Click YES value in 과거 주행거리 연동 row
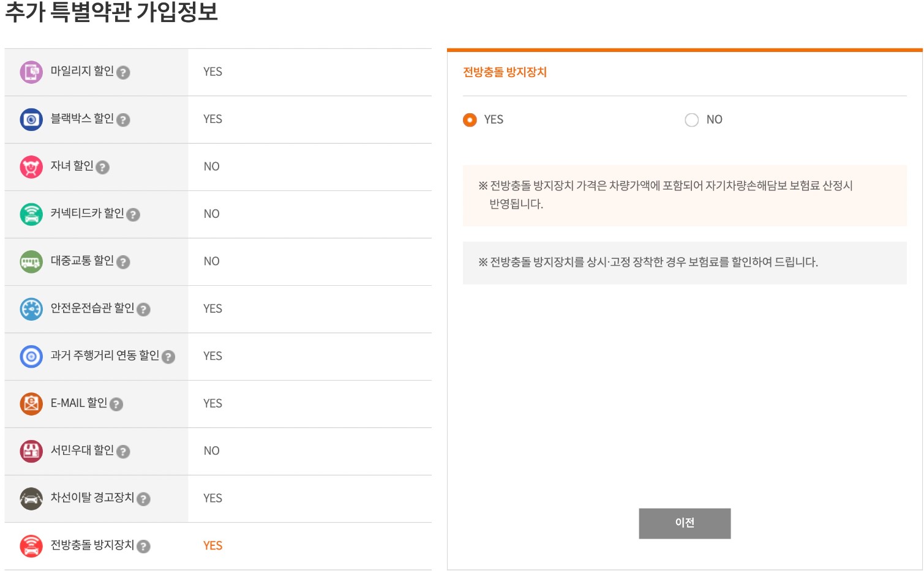 click(212, 356)
